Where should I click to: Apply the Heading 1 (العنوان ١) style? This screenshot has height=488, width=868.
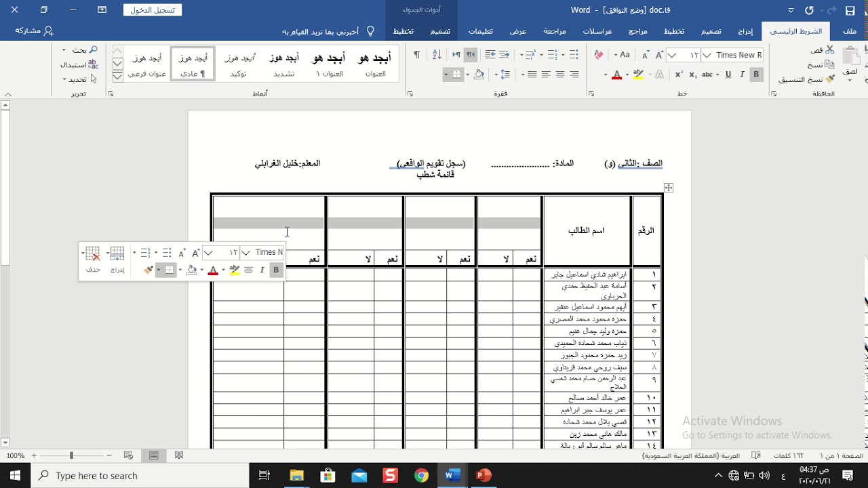tap(330, 64)
